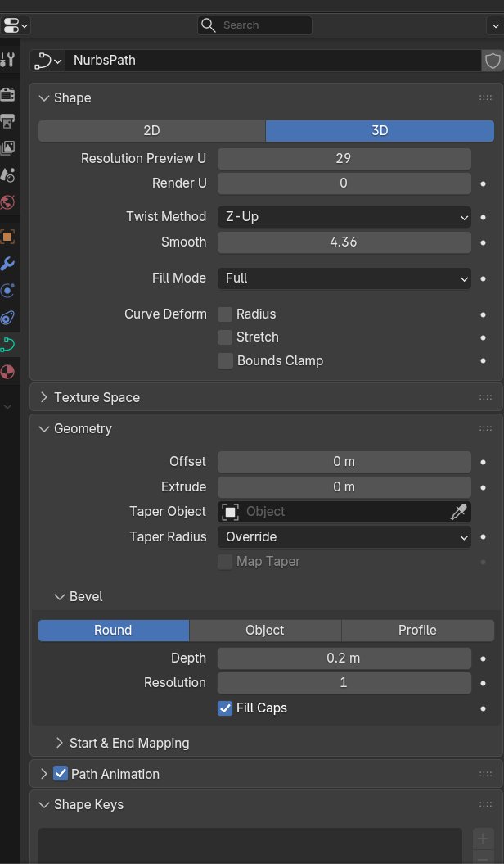The width and height of the screenshot is (504, 864).
Task: Collapse the Geometry panel
Action: [x=44, y=428]
